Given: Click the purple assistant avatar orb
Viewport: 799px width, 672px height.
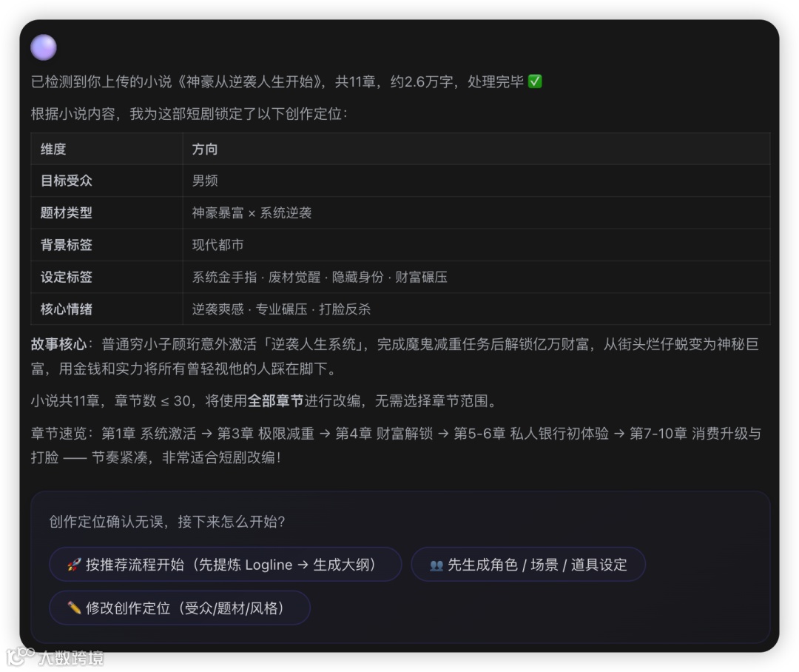Looking at the screenshot, I should (x=44, y=47).
